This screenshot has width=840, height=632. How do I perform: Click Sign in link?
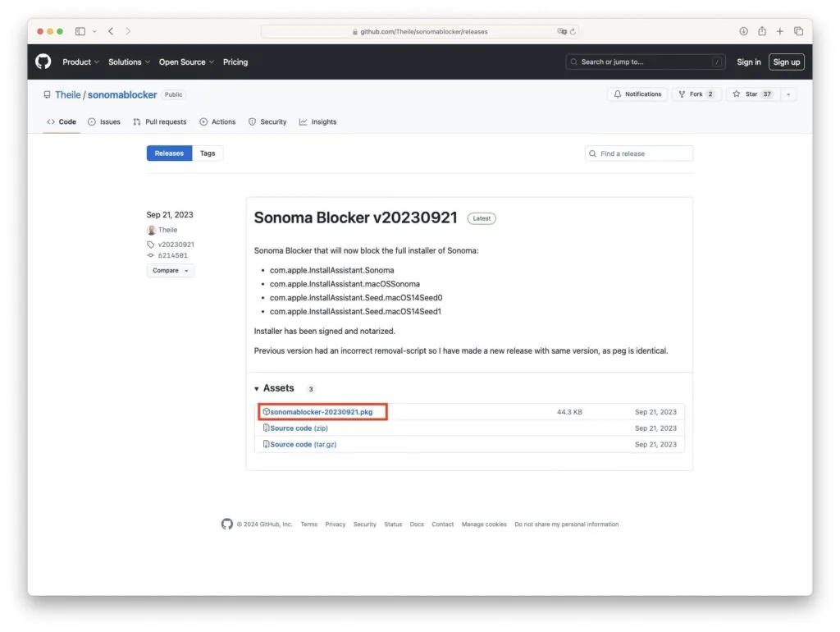point(748,62)
